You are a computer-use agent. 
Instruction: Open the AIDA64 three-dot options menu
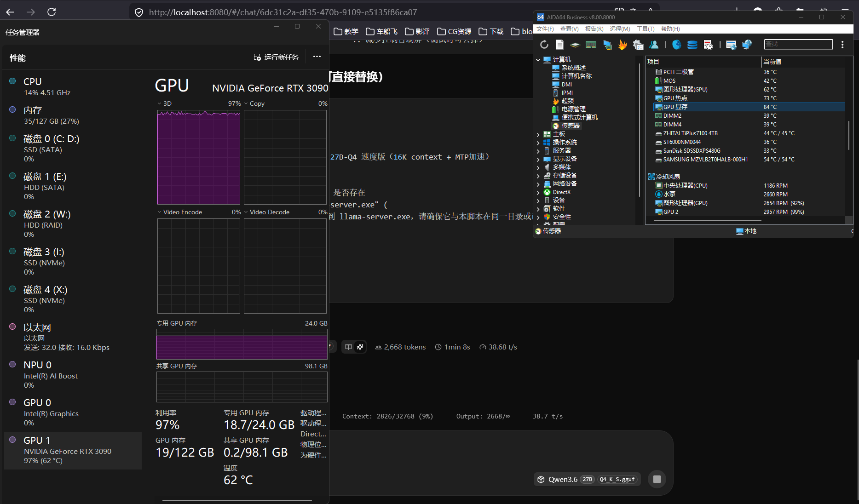point(842,45)
